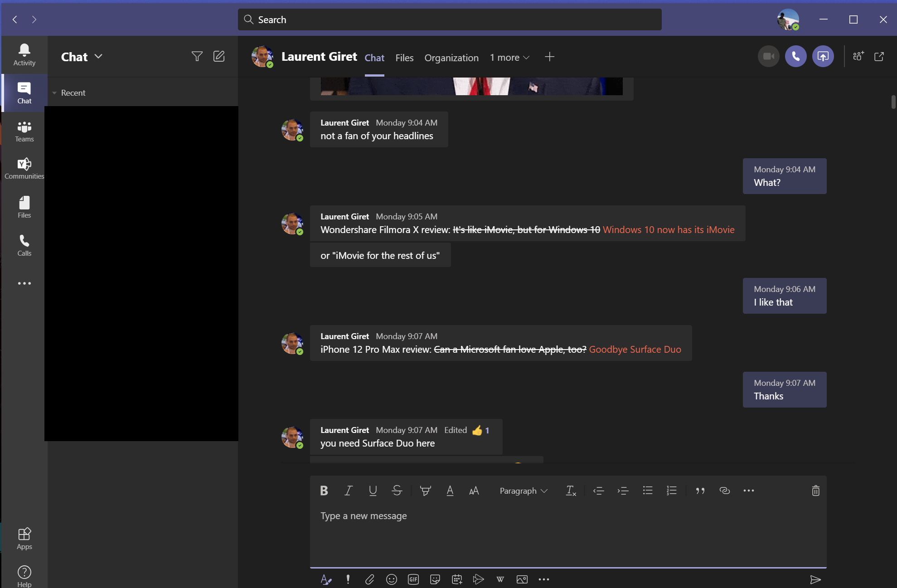Switch to the Organization tab
The width and height of the screenshot is (897, 588).
coord(451,57)
